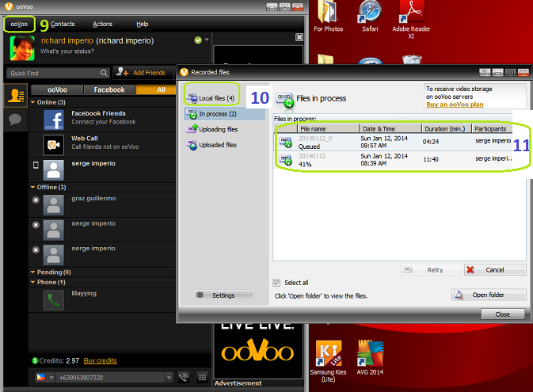Screen dimensions: 533x392
Task: Collapse the Phone (1) group
Action: (33, 282)
